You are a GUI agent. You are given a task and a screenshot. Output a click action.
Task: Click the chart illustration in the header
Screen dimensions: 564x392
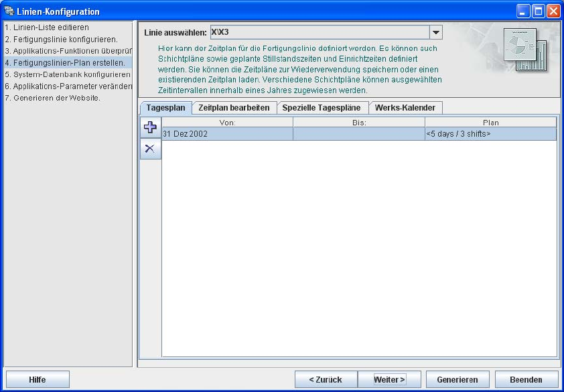(525, 49)
